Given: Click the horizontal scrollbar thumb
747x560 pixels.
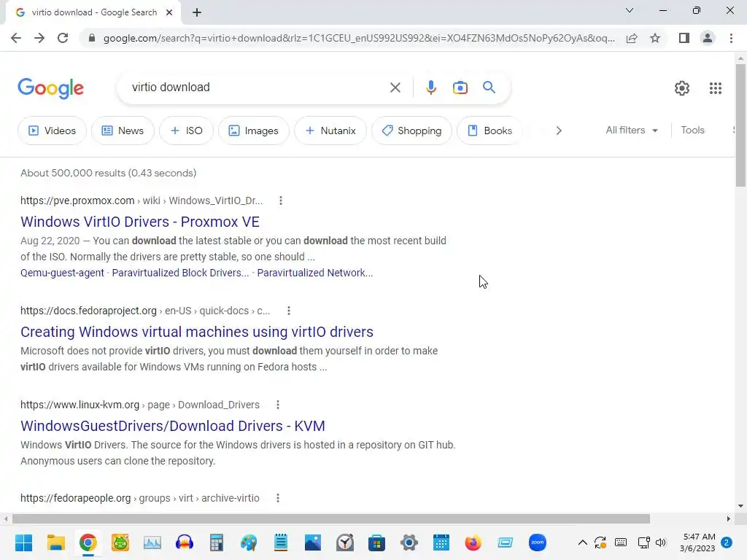Looking at the screenshot, I should pyautogui.click(x=331, y=518).
